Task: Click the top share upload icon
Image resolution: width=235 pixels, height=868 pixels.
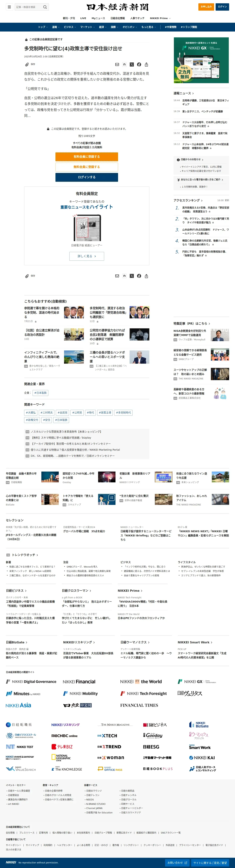Action: (x=146, y=64)
